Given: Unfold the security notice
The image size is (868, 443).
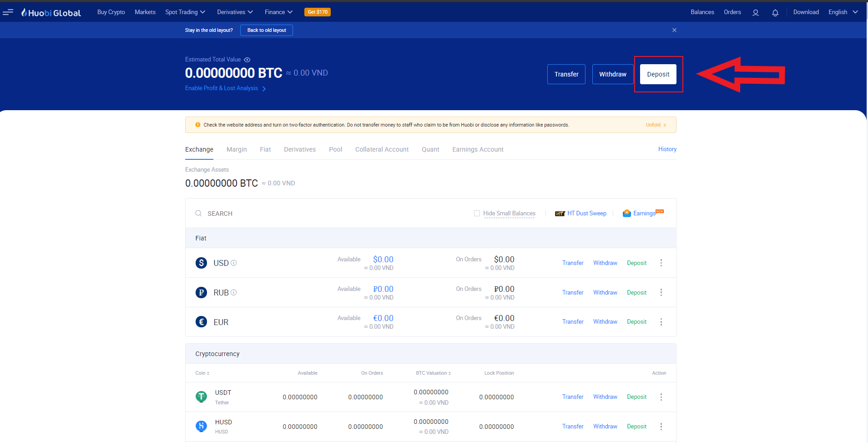Looking at the screenshot, I should [x=656, y=125].
